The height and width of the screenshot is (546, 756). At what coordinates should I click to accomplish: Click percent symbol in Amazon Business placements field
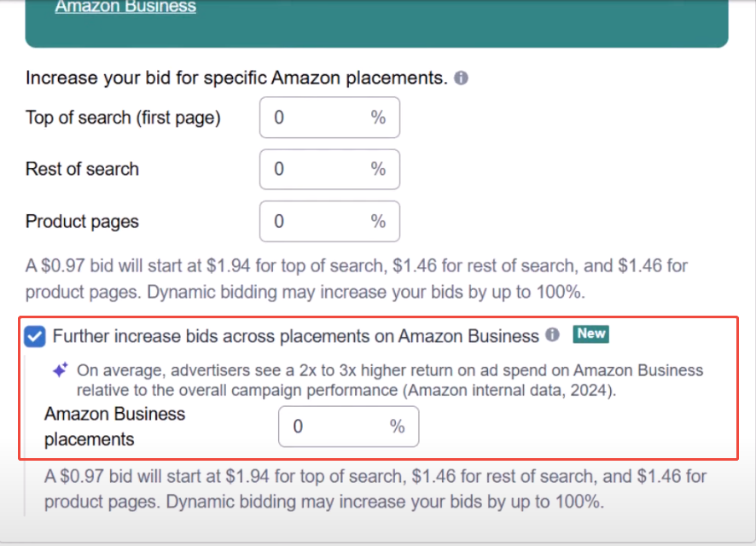tap(397, 427)
